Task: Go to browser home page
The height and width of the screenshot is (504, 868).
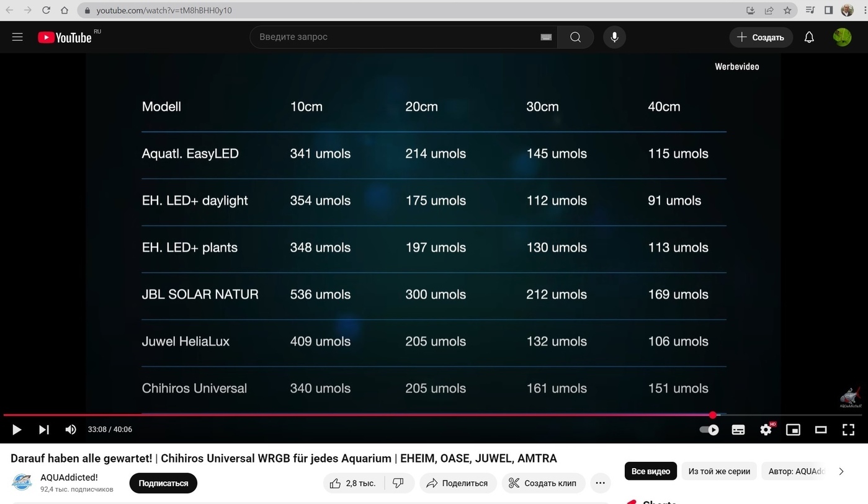Action: [65, 10]
